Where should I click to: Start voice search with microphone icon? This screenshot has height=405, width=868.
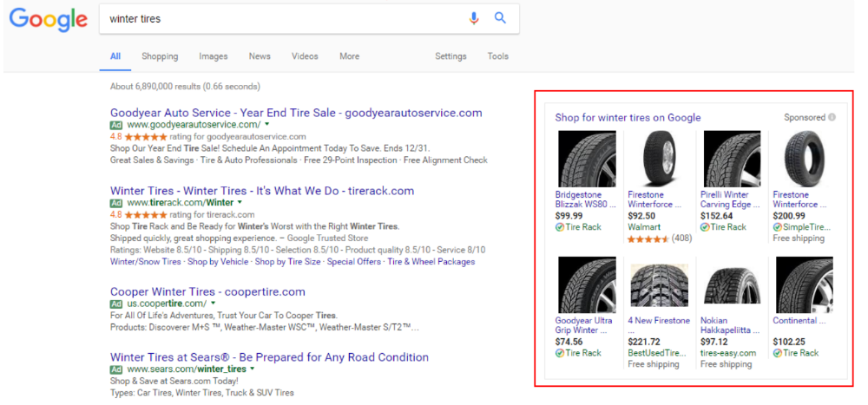(473, 19)
